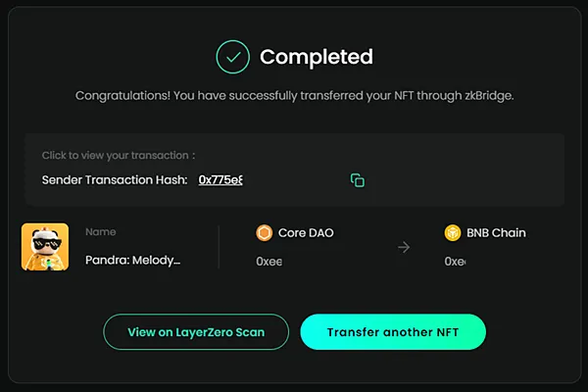Click the Congratulations success message
Screen dimensions: 588x392
point(294,96)
